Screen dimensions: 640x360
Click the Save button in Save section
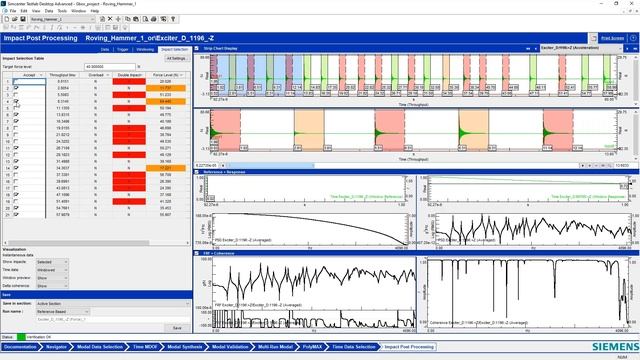tap(177, 328)
